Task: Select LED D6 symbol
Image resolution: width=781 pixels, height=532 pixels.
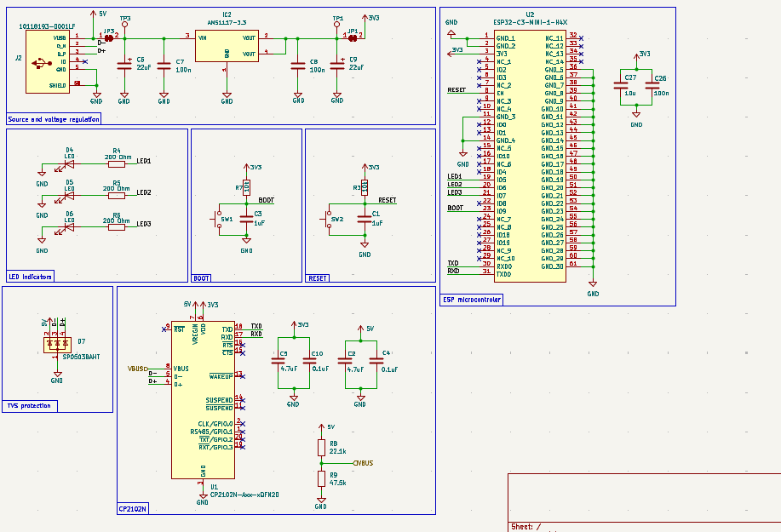Action: (x=68, y=227)
